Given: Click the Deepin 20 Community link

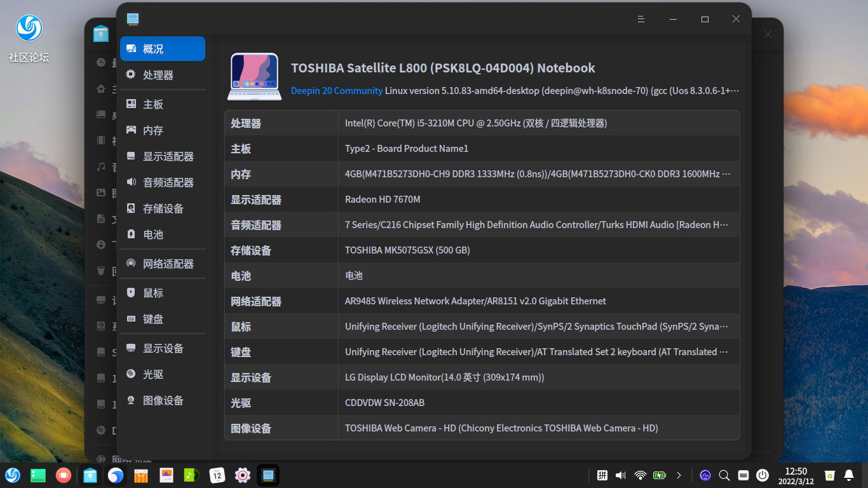Looking at the screenshot, I should 337,90.
